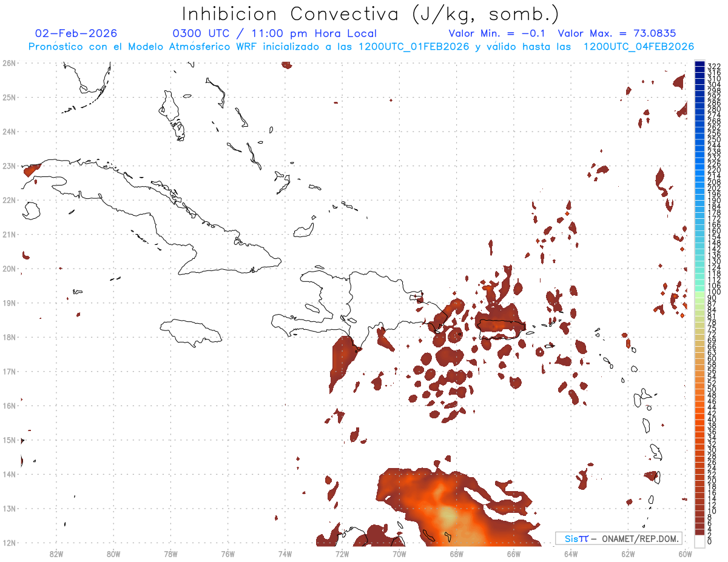Screen dimensions: 728x562
Task: Click latitude label 18N
Action: pos(9,337)
